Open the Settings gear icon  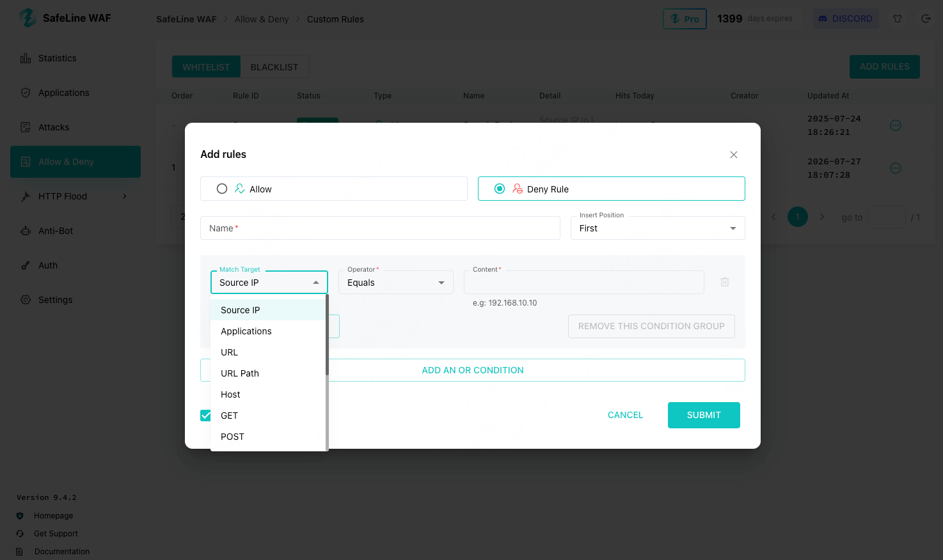pyautogui.click(x=26, y=300)
